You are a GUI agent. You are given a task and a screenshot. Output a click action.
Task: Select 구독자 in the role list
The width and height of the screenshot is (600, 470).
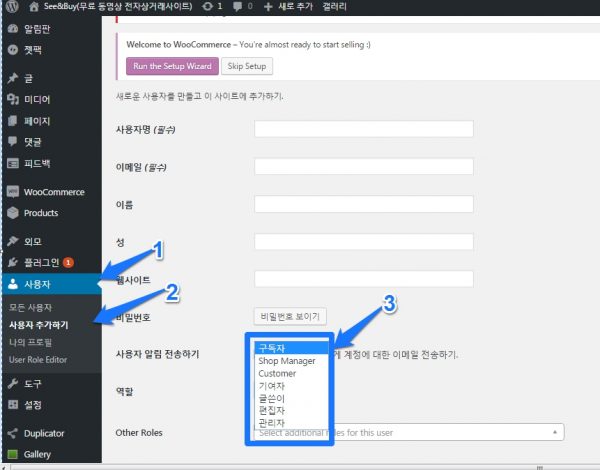pyautogui.click(x=291, y=348)
